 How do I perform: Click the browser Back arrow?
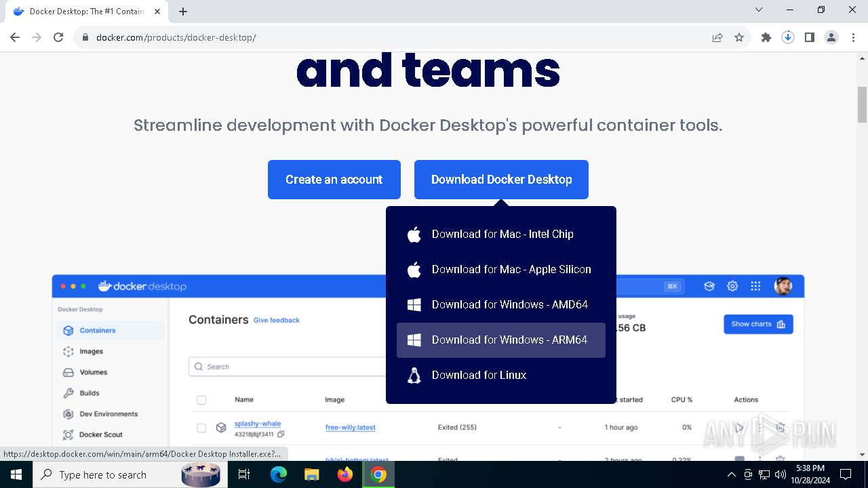click(x=15, y=37)
